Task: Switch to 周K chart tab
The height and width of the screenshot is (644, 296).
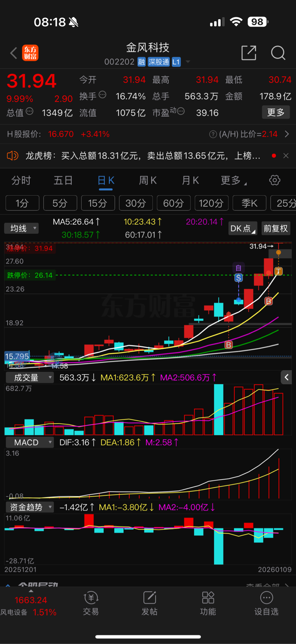Action: click(x=148, y=180)
